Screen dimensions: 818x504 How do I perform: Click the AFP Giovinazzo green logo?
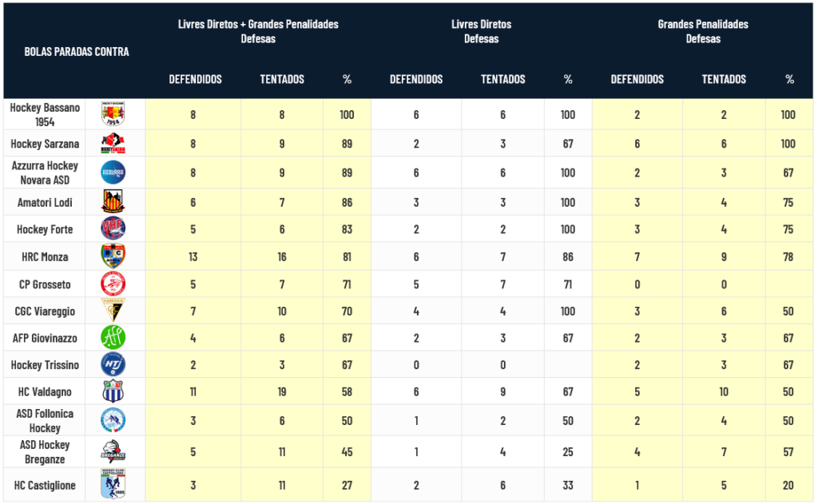113,338
